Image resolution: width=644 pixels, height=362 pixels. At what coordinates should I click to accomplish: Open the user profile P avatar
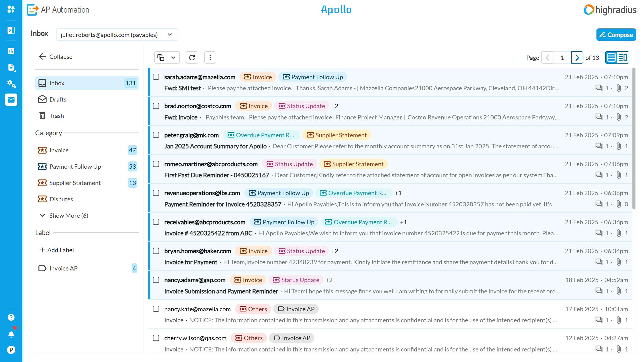coord(11,350)
